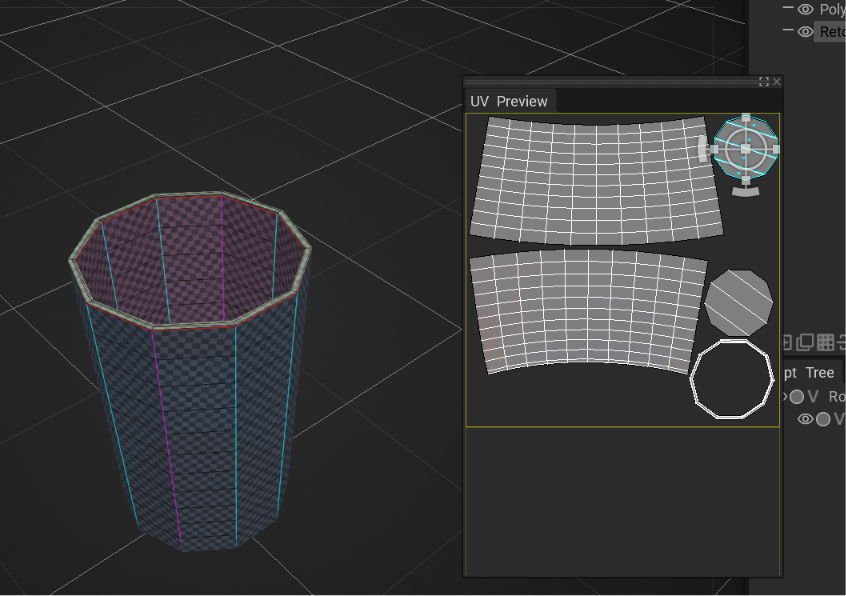Toggle visibility eye of Reto layer
The height and width of the screenshot is (596, 846).
pyautogui.click(x=806, y=32)
